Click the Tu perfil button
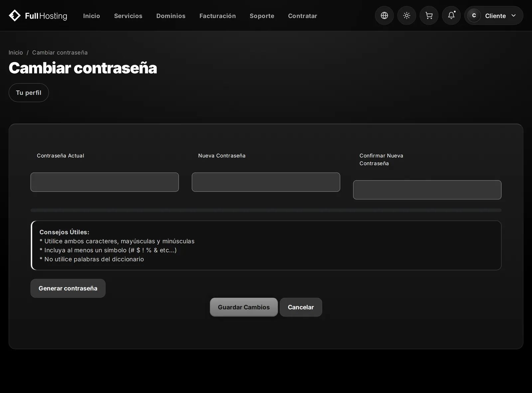 (x=29, y=93)
